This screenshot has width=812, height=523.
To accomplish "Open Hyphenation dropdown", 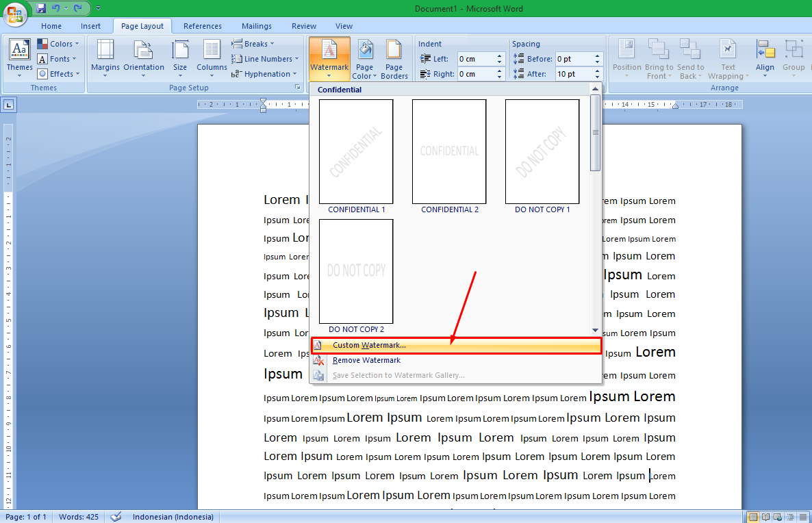I will pos(264,74).
